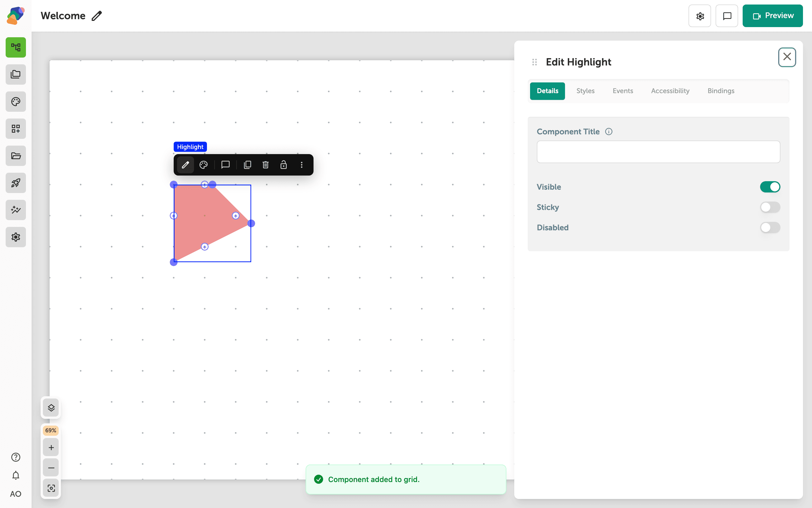Open the pages stack sidebar icon

click(x=16, y=74)
